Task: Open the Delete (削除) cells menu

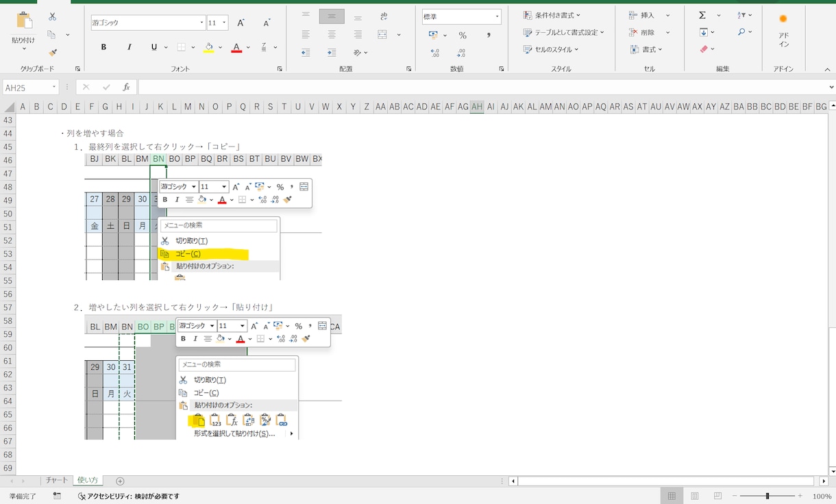Action: point(649,32)
